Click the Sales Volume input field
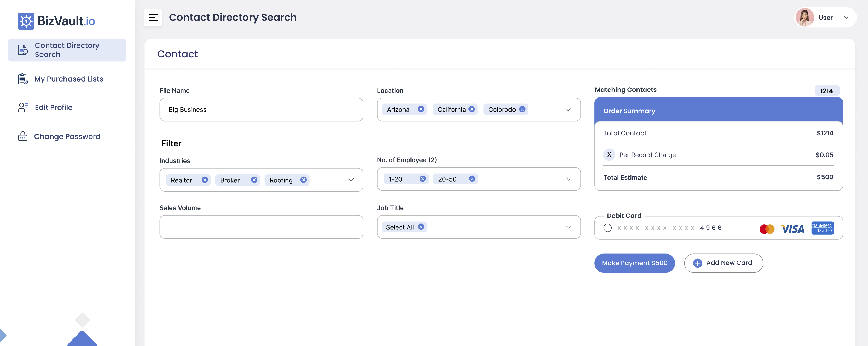The height and width of the screenshot is (346, 868). pos(261,227)
